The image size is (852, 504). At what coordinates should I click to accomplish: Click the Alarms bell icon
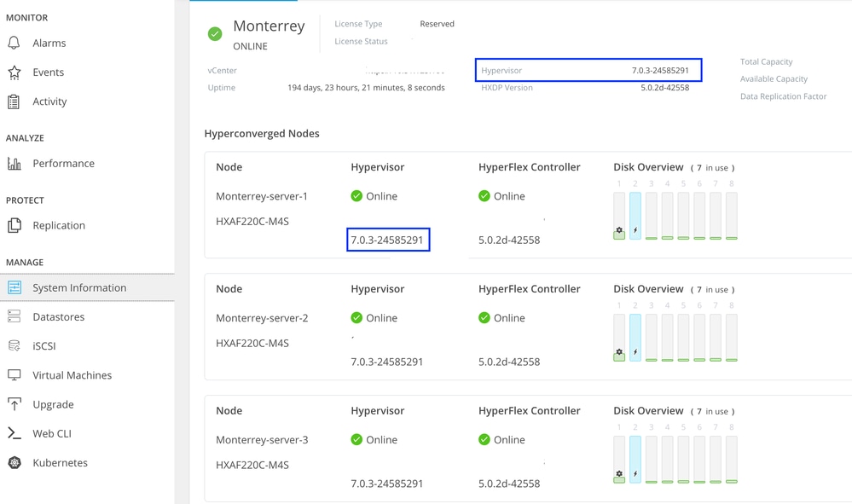click(x=14, y=43)
